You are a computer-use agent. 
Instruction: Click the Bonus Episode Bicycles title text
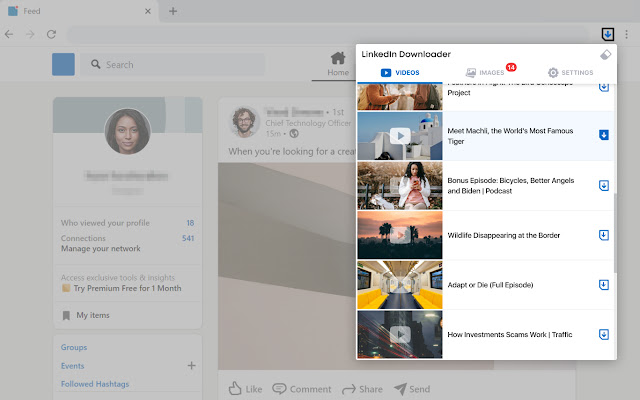tap(511, 186)
